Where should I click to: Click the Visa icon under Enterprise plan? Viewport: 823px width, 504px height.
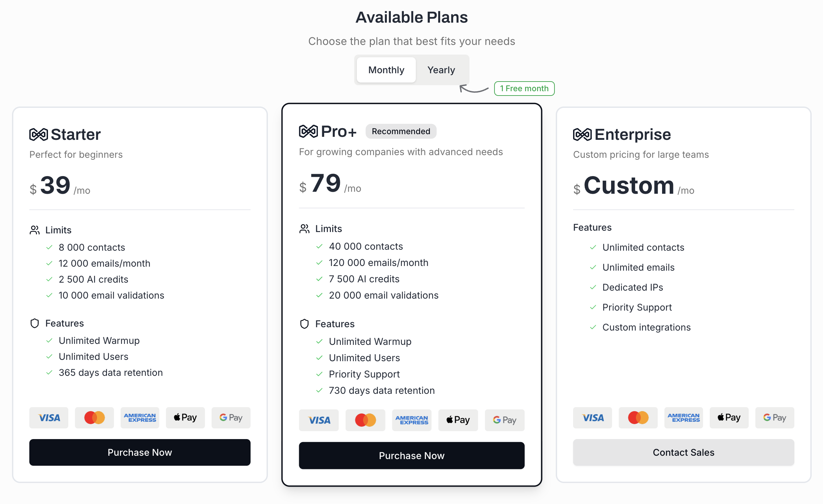pos(592,417)
